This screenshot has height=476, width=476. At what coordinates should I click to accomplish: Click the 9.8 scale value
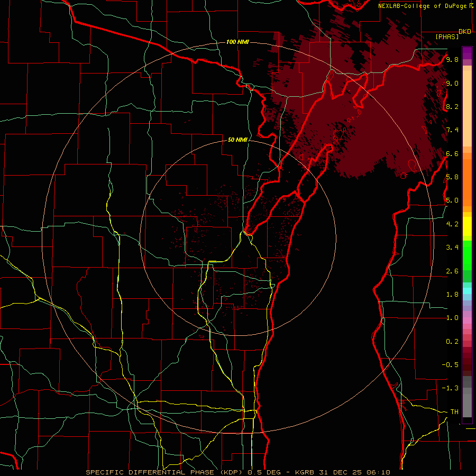click(x=452, y=59)
